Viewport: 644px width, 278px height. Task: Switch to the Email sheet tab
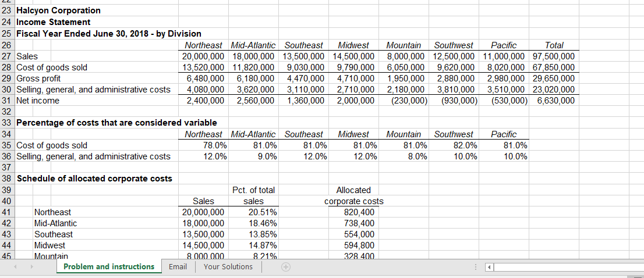(x=178, y=267)
